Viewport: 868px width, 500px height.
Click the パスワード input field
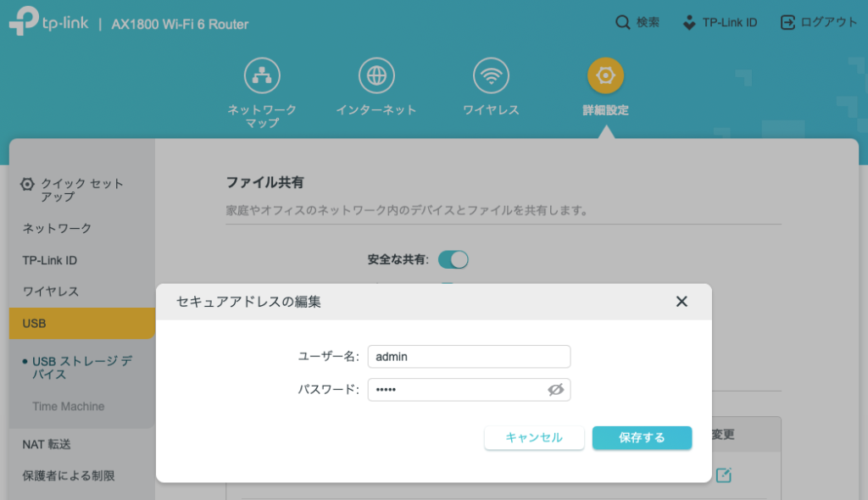click(x=456, y=390)
